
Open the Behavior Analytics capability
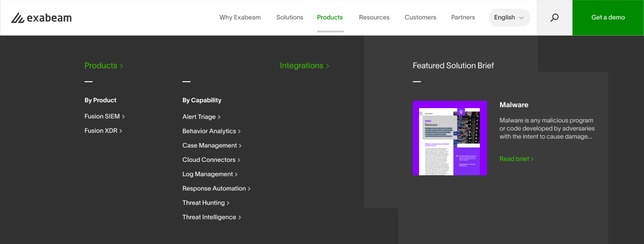click(211, 131)
